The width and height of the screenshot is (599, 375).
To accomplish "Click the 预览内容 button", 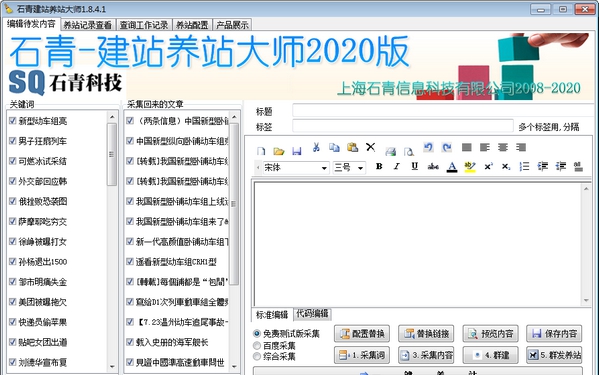I will [x=491, y=334].
